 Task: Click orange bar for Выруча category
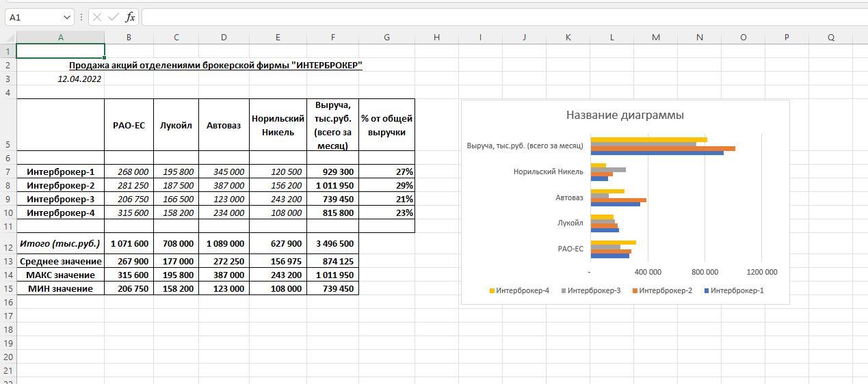[x=663, y=148]
